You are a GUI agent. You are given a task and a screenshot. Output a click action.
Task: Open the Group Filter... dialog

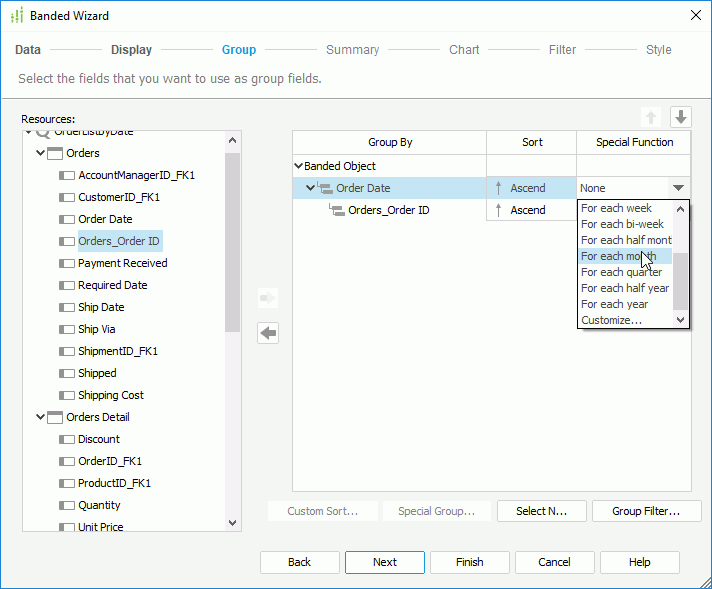(646, 511)
